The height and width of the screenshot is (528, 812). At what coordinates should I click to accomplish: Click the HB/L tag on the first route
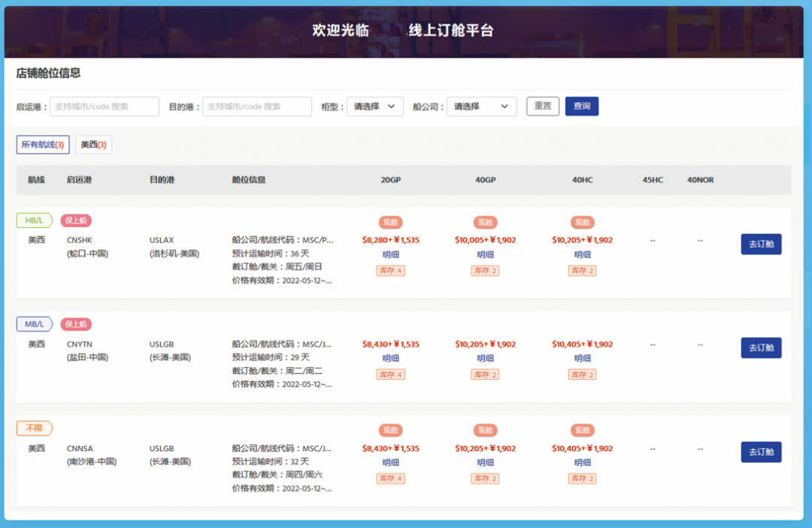(x=33, y=220)
